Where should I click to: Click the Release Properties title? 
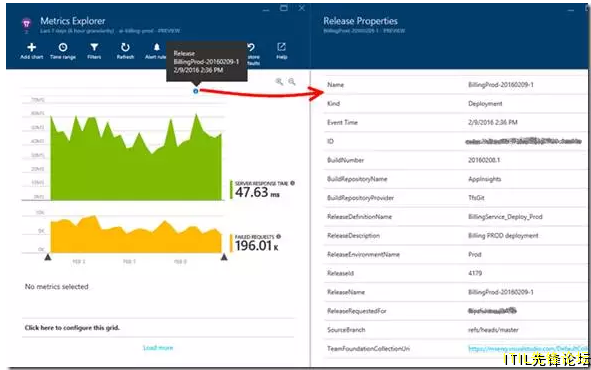(360, 21)
